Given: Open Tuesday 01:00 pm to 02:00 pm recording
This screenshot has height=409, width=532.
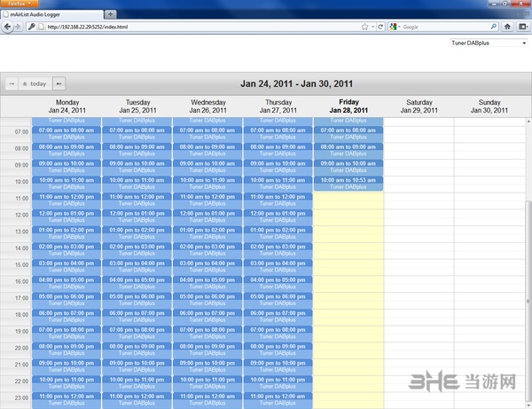Looking at the screenshot, I should coord(137,233).
